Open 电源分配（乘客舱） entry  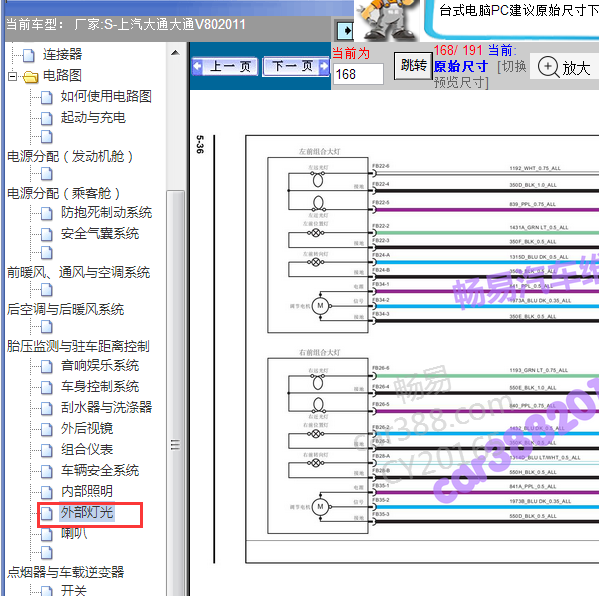click(64, 193)
